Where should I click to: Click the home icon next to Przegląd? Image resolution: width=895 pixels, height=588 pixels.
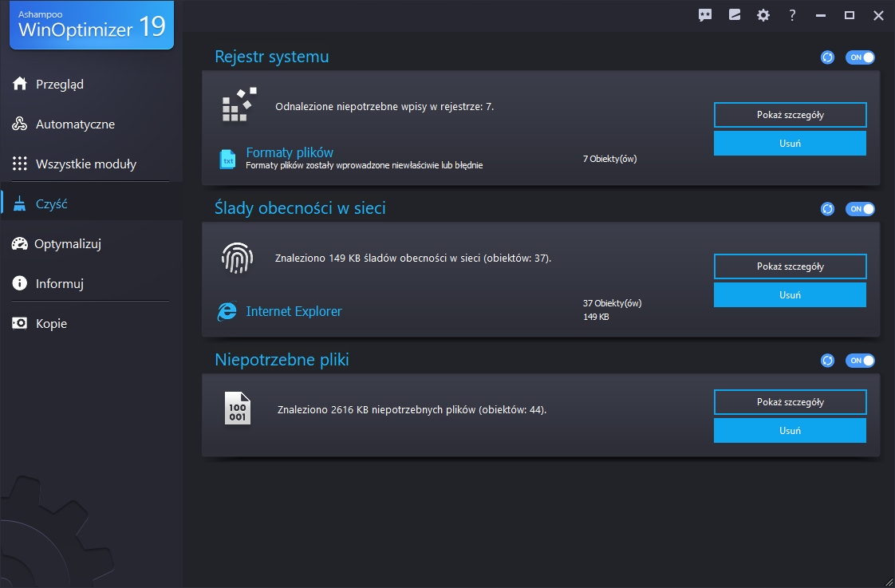(20, 83)
